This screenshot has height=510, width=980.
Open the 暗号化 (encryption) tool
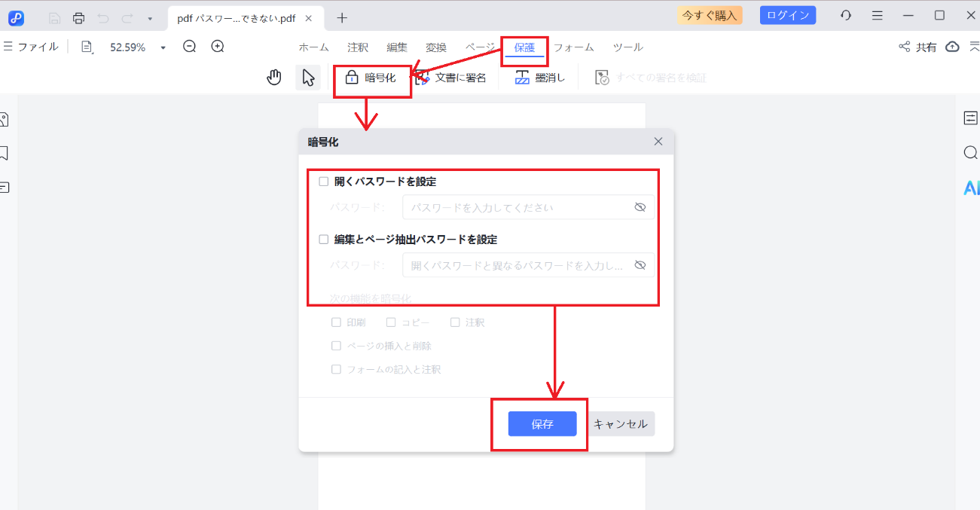pos(372,76)
